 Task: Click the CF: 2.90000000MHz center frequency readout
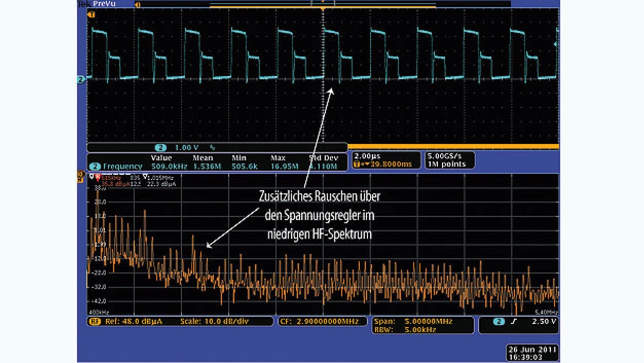[320, 321]
